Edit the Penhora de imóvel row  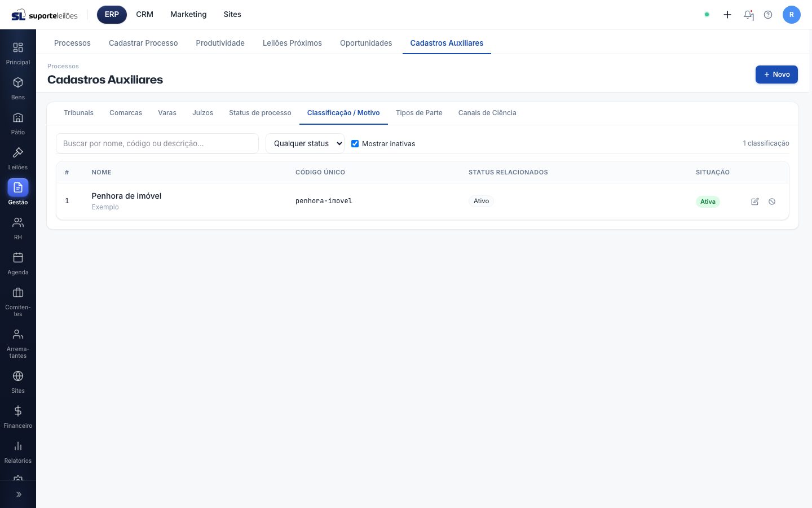point(755,202)
